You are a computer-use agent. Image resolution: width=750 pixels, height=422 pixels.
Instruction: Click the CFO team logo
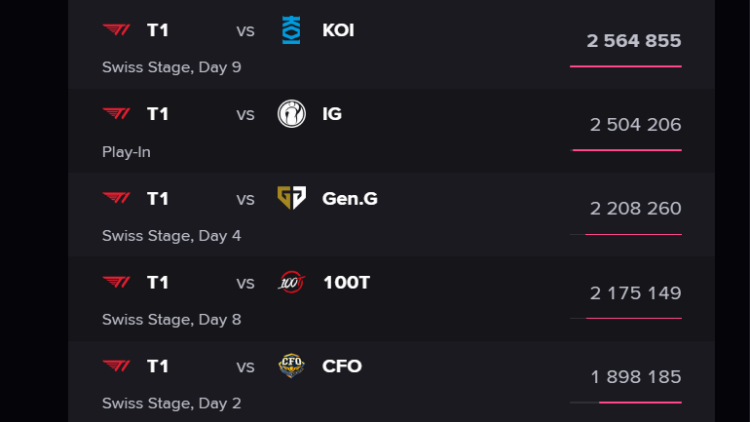click(x=292, y=366)
